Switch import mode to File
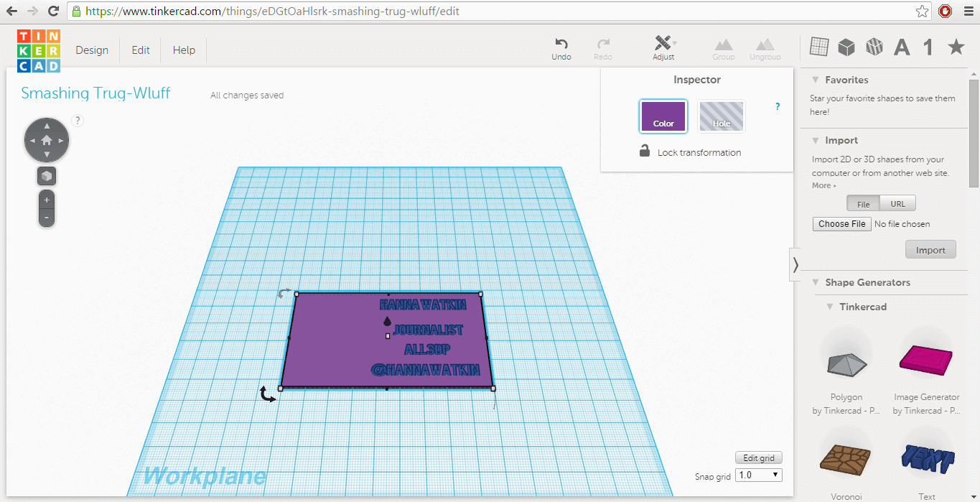Image resolution: width=980 pixels, height=502 pixels. 864,204
